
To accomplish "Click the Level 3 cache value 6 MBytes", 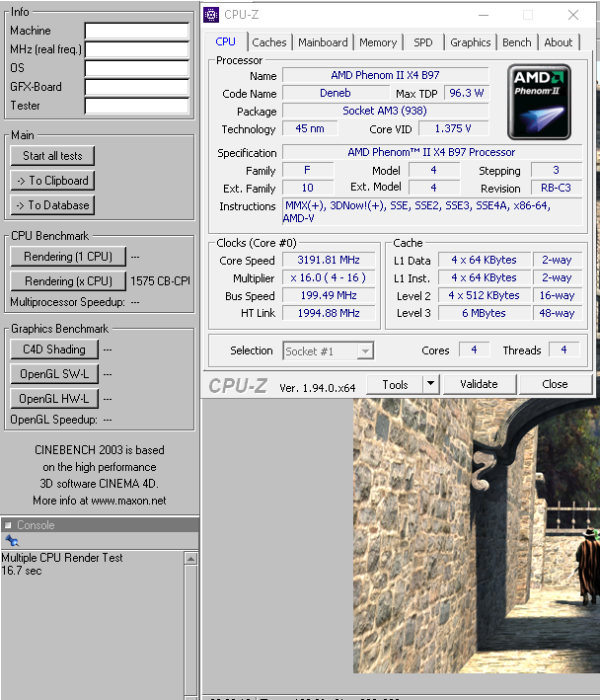I will click(484, 313).
